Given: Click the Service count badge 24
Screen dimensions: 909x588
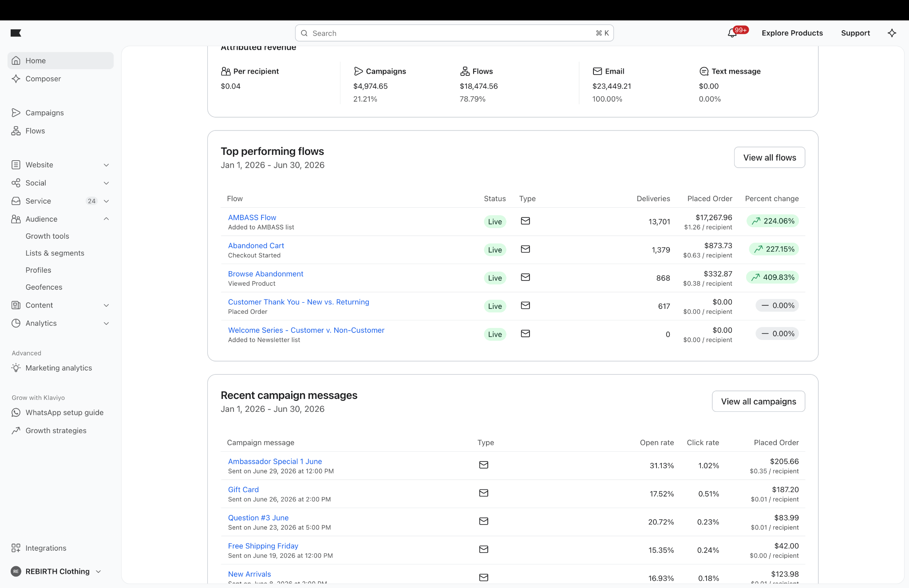Looking at the screenshot, I should (91, 201).
